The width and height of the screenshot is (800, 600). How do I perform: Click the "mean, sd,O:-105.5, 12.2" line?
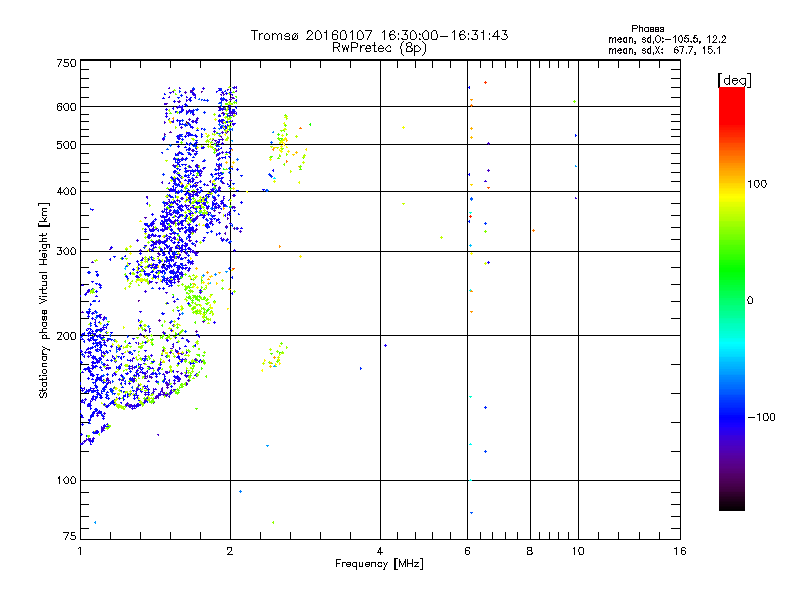coord(667,39)
